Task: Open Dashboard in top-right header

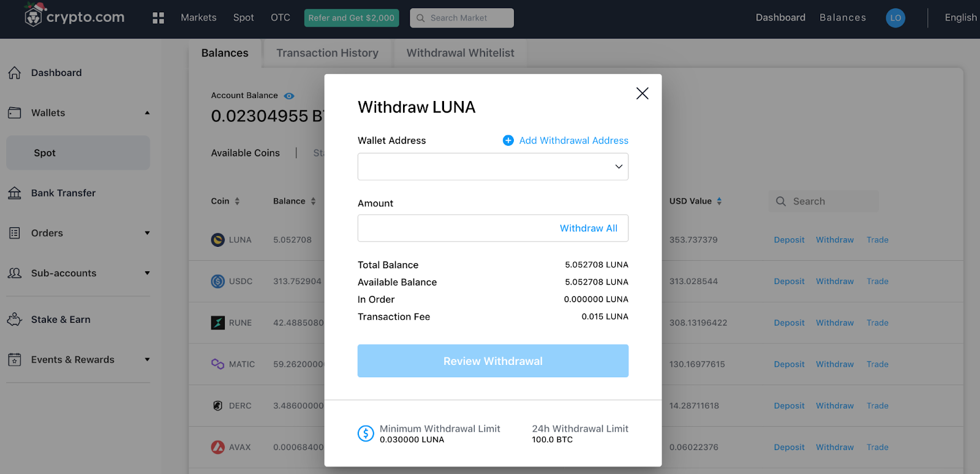Action: (780, 18)
